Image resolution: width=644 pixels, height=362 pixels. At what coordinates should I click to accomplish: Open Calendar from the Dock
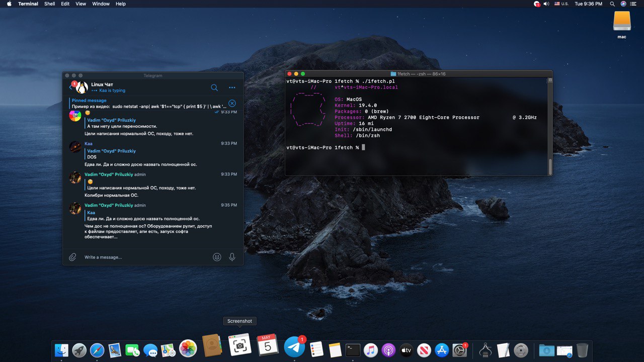coord(268,345)
